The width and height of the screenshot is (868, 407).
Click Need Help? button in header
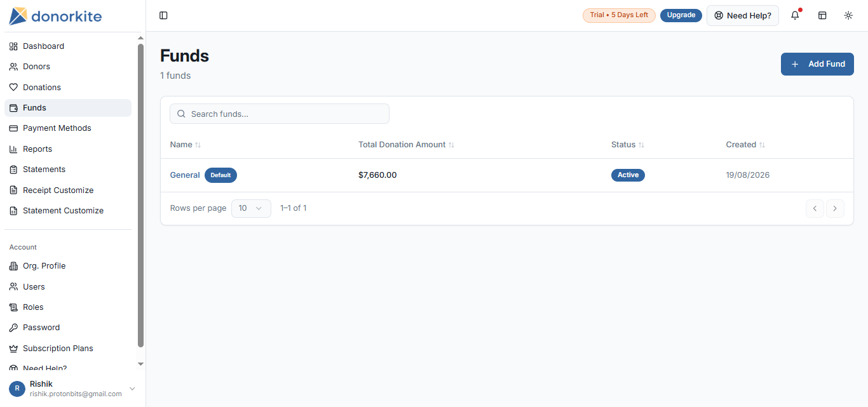click(743, 15)
